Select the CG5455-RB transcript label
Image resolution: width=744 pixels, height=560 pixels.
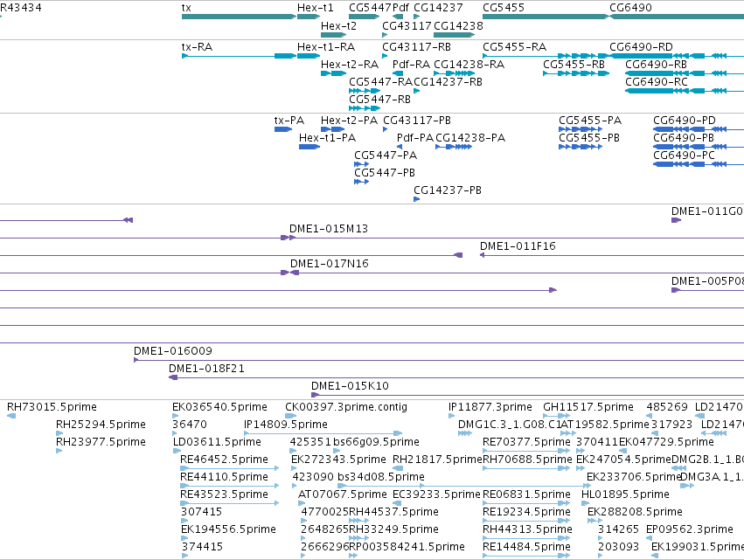click(x=574, y=65)
